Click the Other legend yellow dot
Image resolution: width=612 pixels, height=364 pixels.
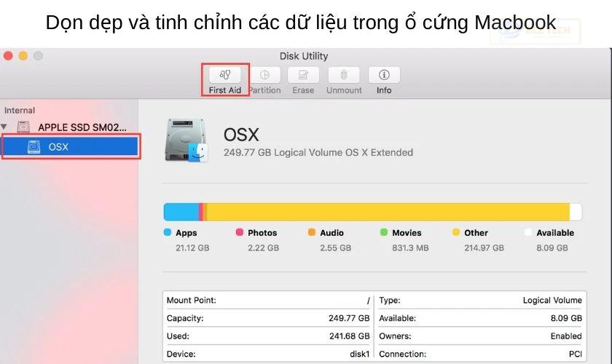pos(456,232)
